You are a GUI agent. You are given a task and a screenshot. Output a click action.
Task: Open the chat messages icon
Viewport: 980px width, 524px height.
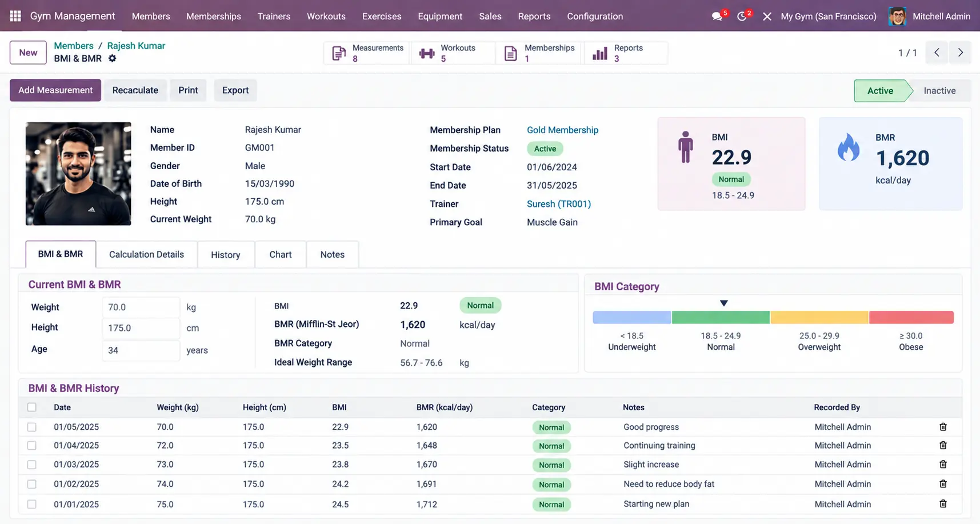click(717, 17)
